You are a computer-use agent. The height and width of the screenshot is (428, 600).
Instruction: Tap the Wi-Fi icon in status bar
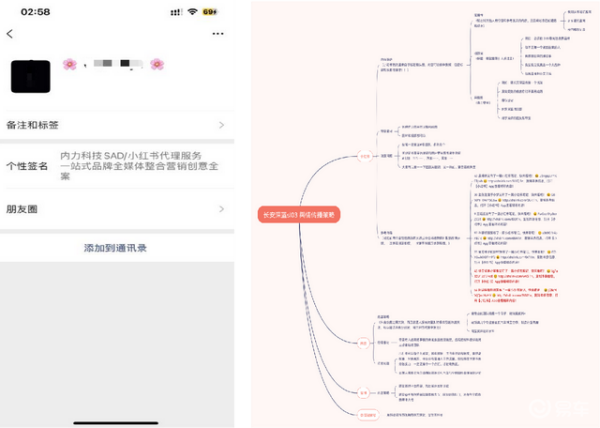[x=191, y=11]
